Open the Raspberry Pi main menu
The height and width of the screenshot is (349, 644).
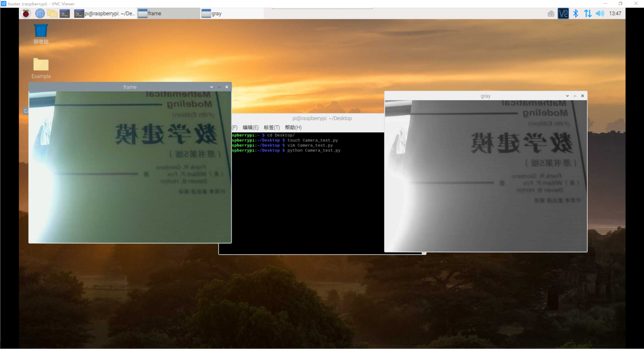coord(26,13)
